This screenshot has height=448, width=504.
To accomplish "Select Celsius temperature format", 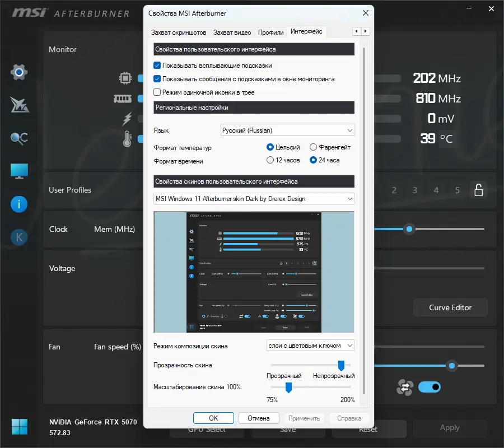I will click(x=270, y=147).
